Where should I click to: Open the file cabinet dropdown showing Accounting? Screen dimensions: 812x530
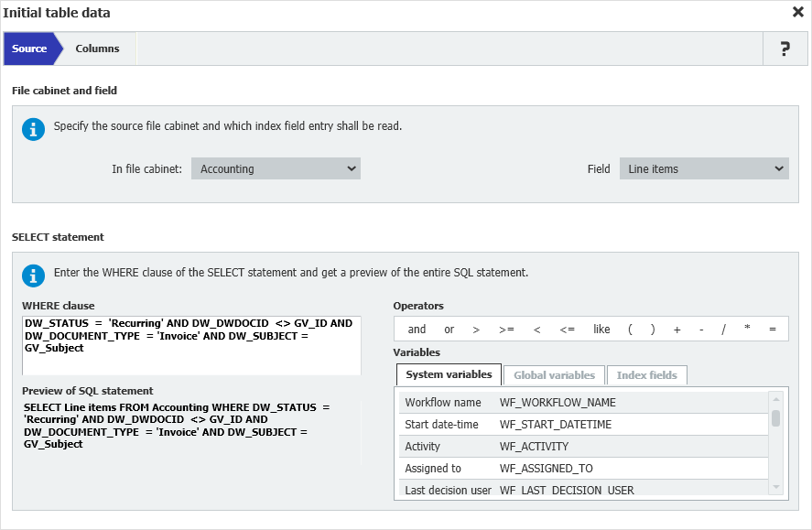click(276, 168)
